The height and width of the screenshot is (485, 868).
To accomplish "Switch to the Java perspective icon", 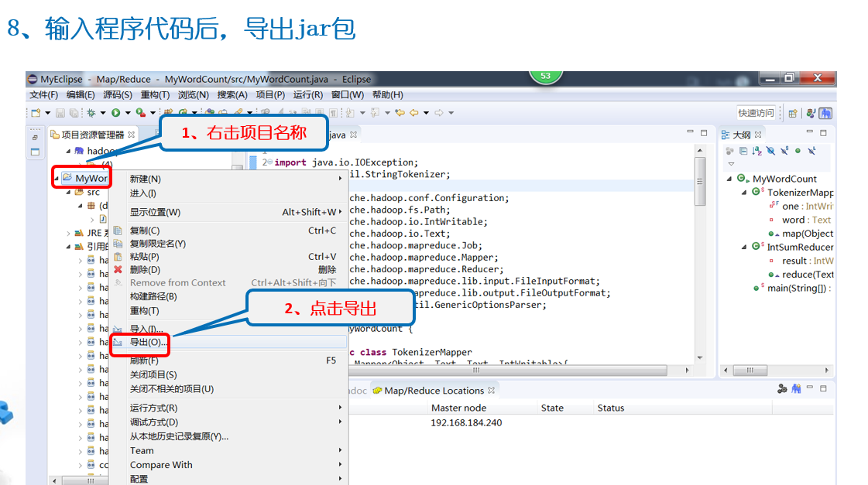I will click(811, 114).
